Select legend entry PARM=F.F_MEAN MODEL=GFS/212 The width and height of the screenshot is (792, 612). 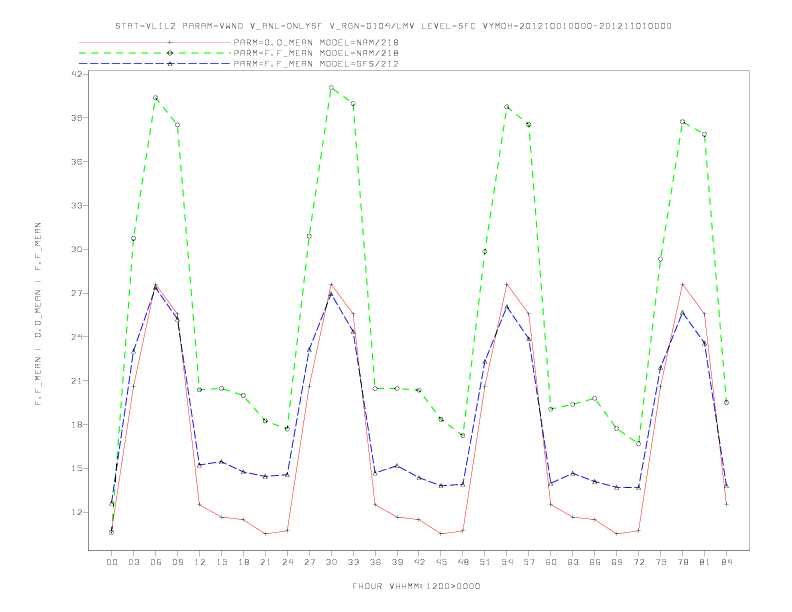316,64
